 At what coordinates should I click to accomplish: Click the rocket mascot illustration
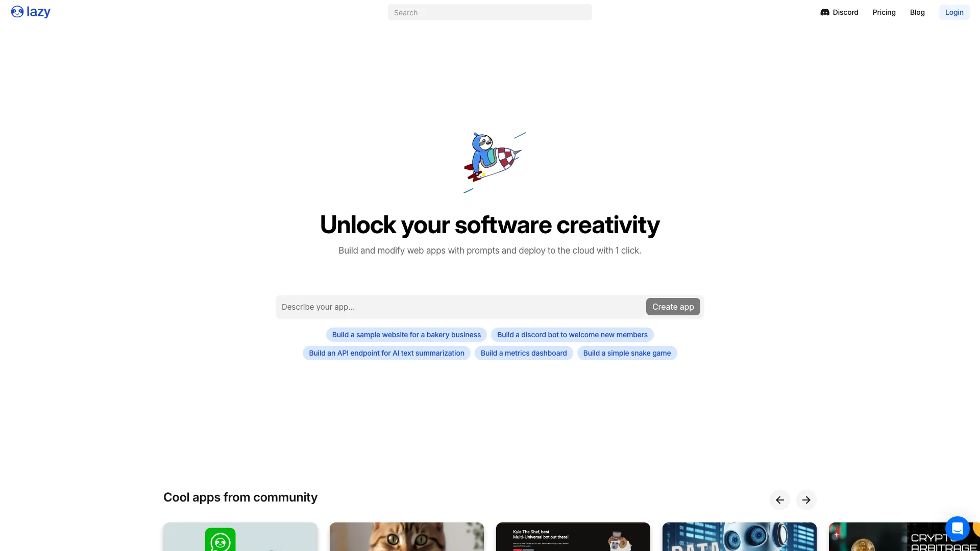point(490,161)
